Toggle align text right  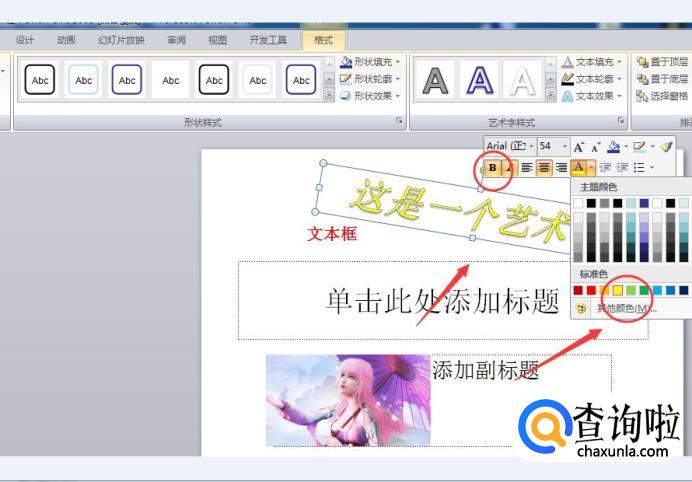[x=561, y=167]
